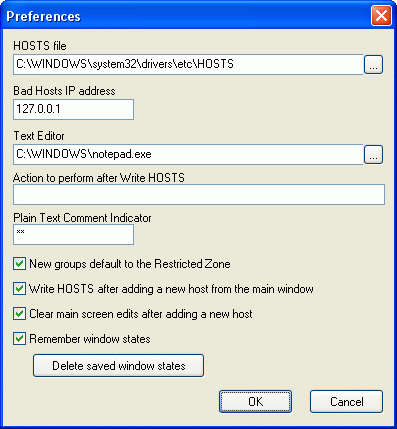The width and height of the screenshot is (397, 429).
Task: Focus the Plain Text Comment Indicator field
Action: coord(73,234)
